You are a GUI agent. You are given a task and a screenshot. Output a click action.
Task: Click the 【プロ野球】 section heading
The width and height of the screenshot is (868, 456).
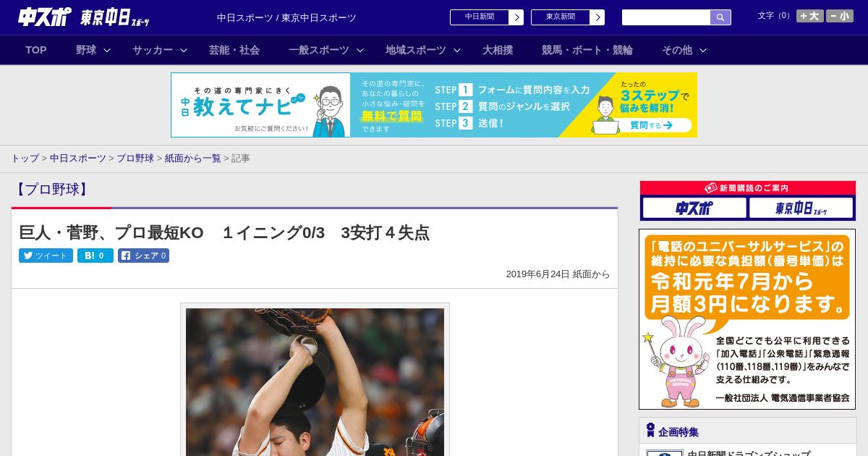click(x=52, y=190)
